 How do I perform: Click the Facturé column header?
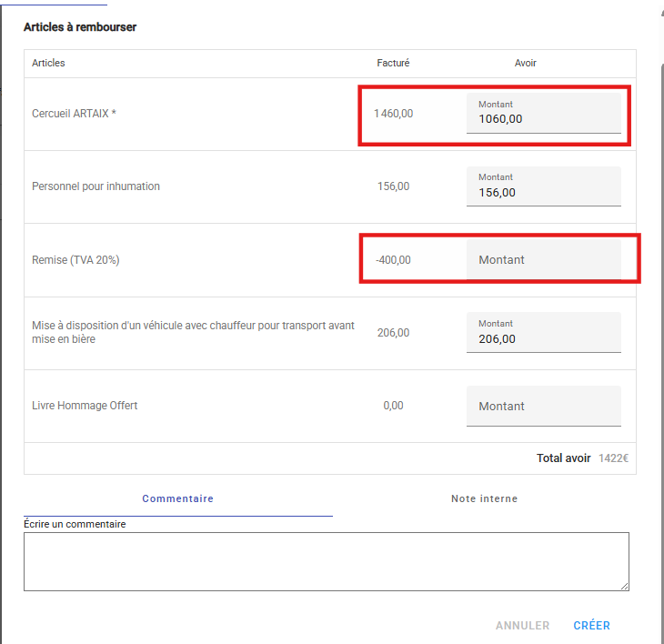(x=393, y=63)
